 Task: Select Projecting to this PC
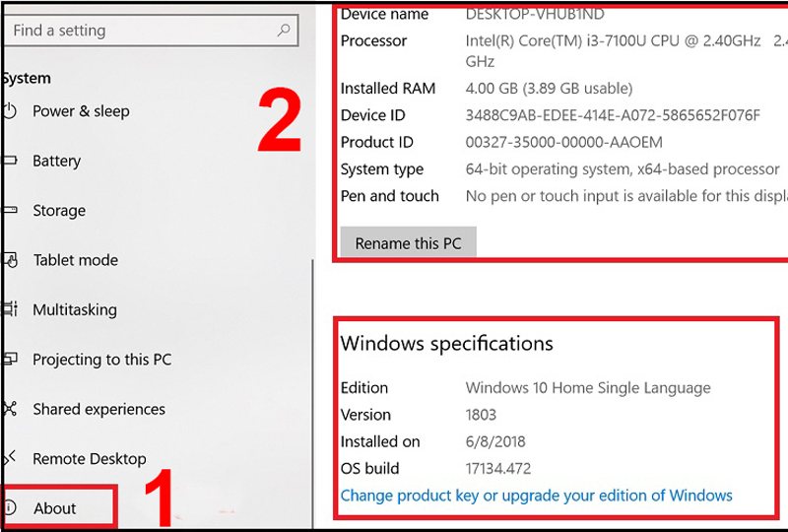click(102, 360)
